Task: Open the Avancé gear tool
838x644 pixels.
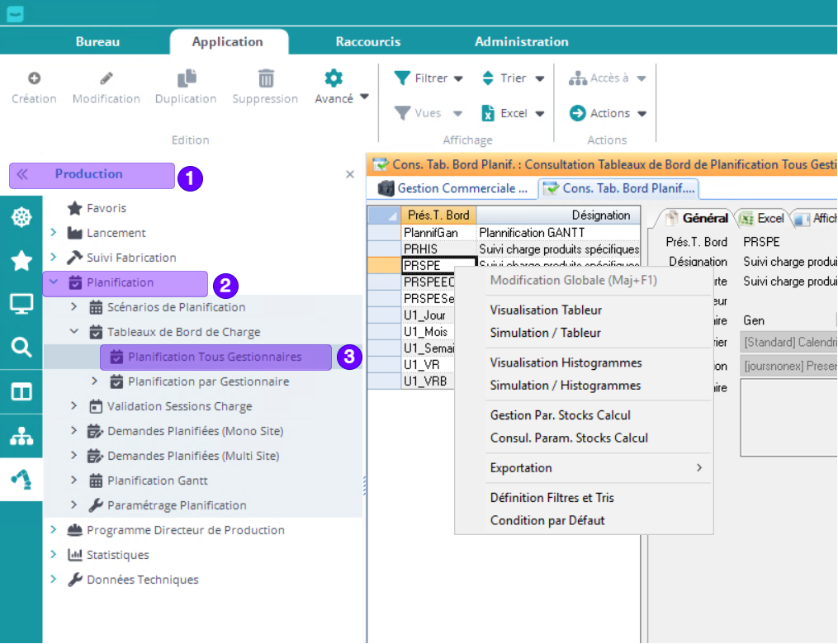Action: coord(334,78)
